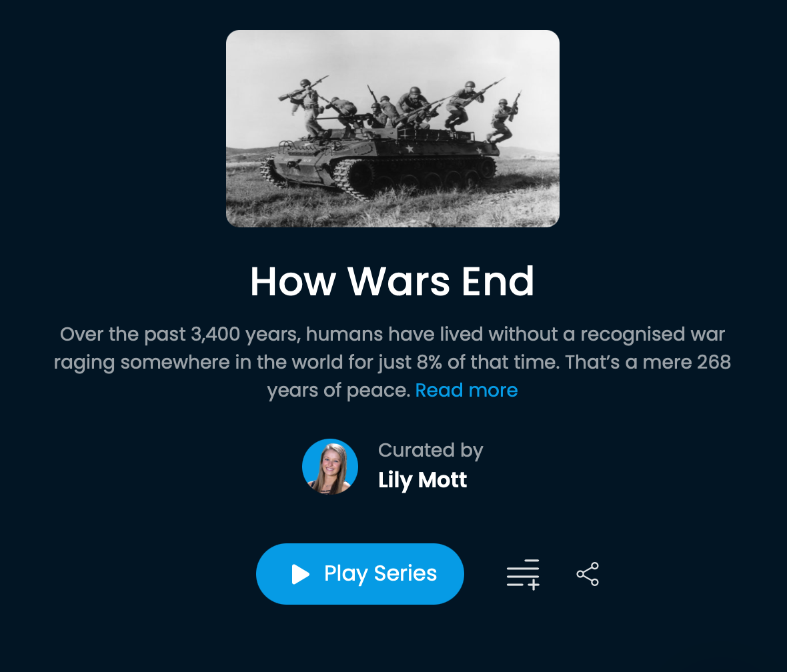
Task: Select the How Wars End title
Action: pos(392,281)
